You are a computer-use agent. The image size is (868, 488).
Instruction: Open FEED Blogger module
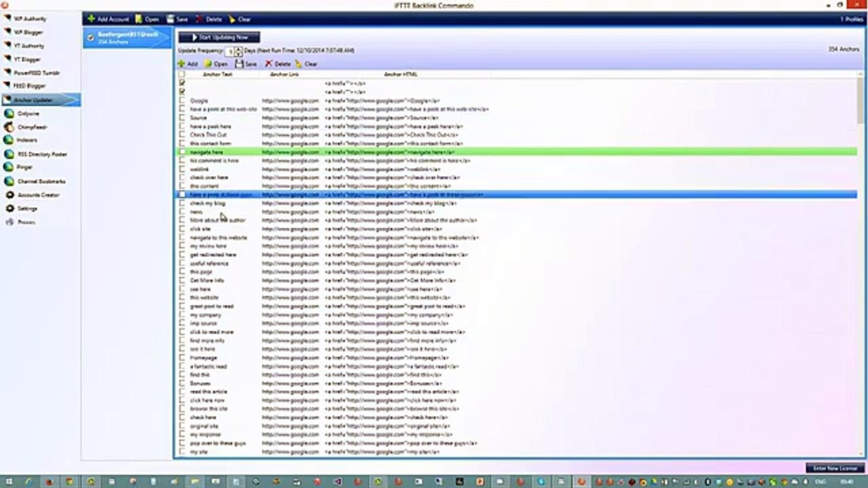tap(30, 86)
